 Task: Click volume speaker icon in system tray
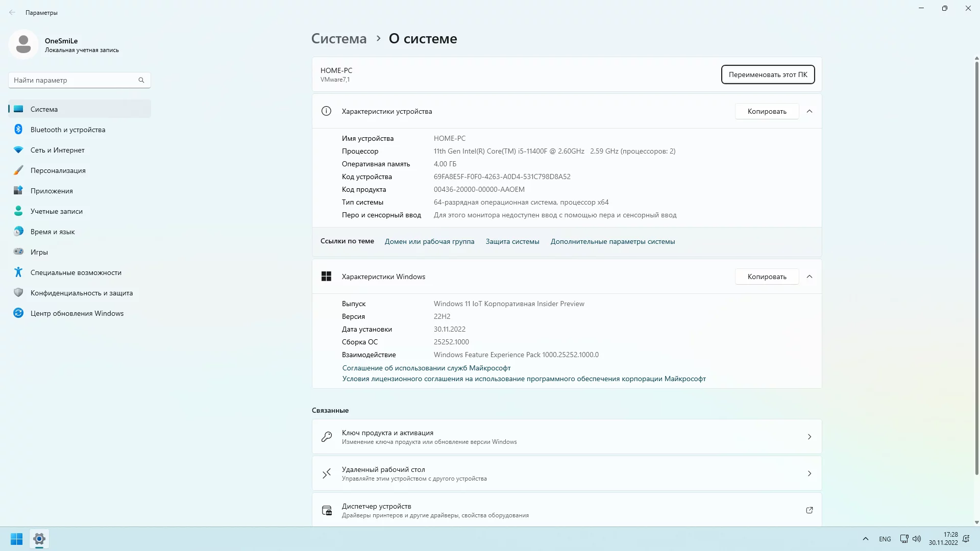917,539
